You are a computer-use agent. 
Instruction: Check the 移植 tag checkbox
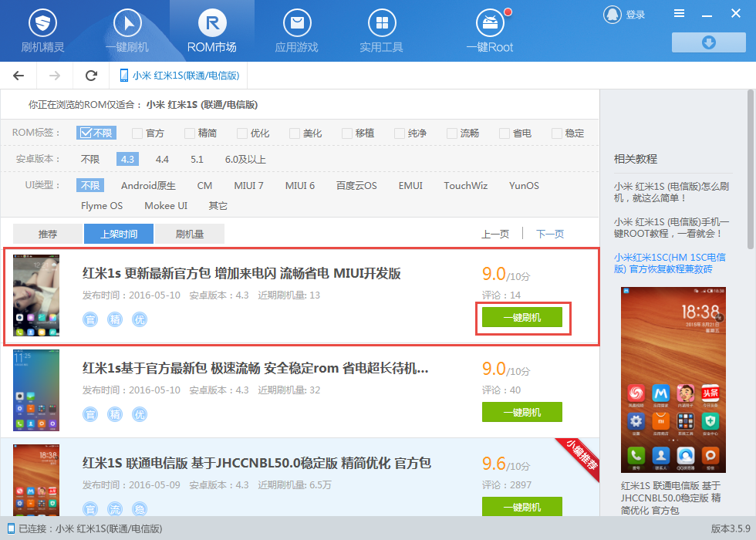(x=347, y=133)
